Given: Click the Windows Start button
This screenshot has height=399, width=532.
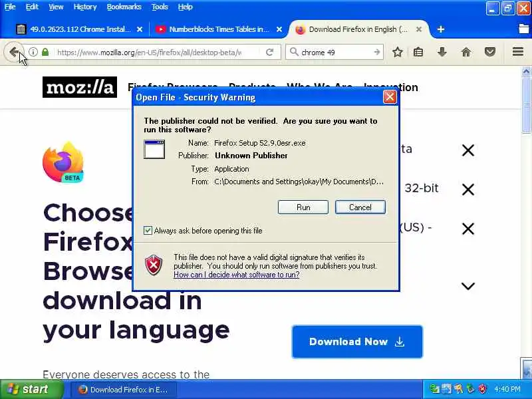Looking at the screenshot, I should (31, 389).
